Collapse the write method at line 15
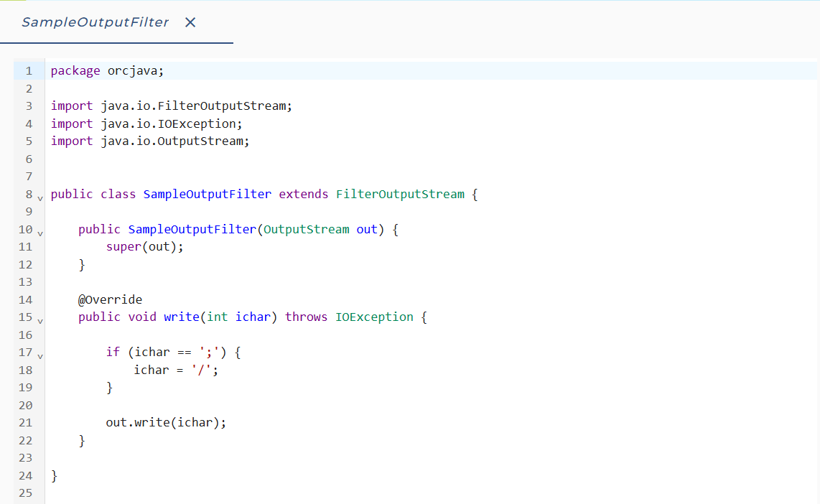 point(40,321)
